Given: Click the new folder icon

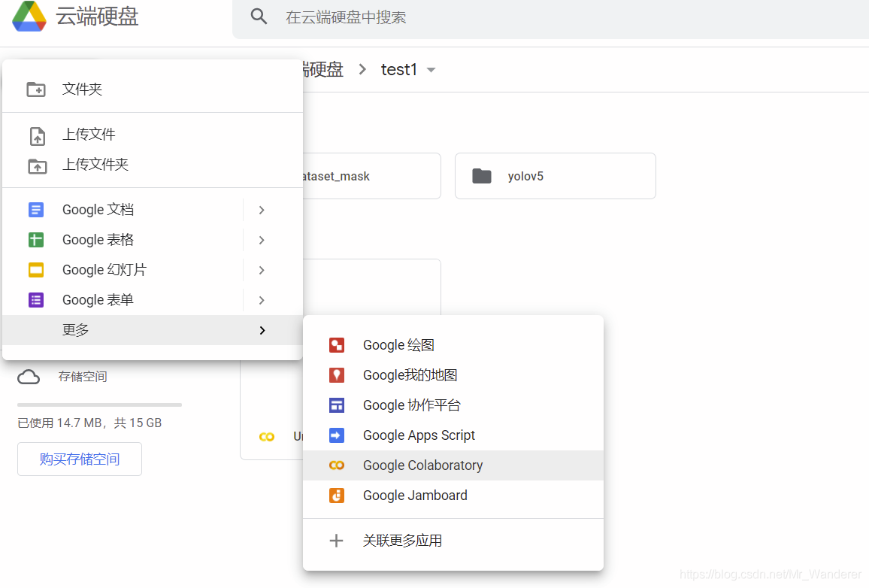Looking at the screenshot, I should (37, 89).
